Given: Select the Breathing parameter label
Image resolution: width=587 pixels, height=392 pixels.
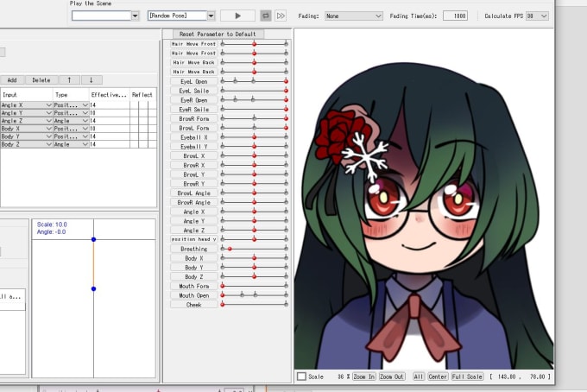Looking at the screenshot, I should click(194, 249).
